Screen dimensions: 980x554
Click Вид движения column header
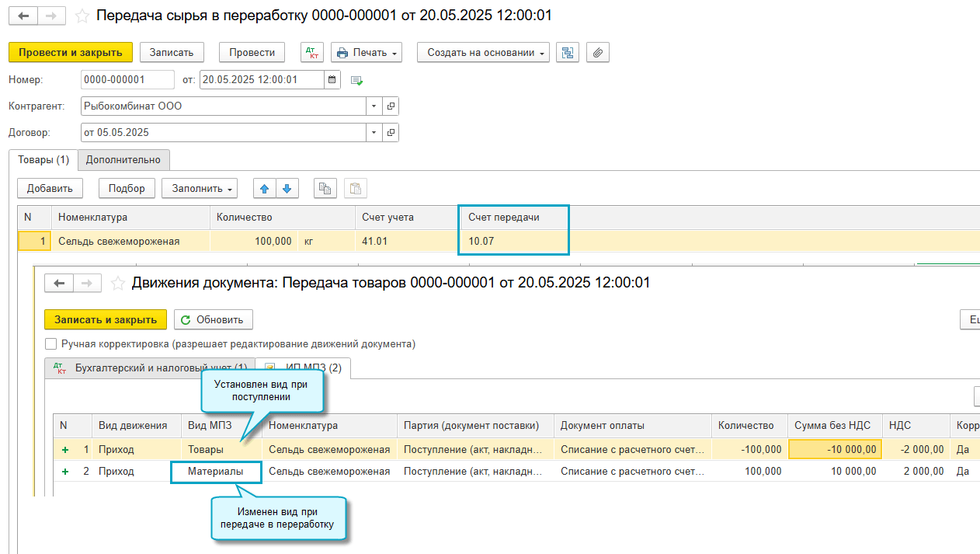[x=137, y=426]
